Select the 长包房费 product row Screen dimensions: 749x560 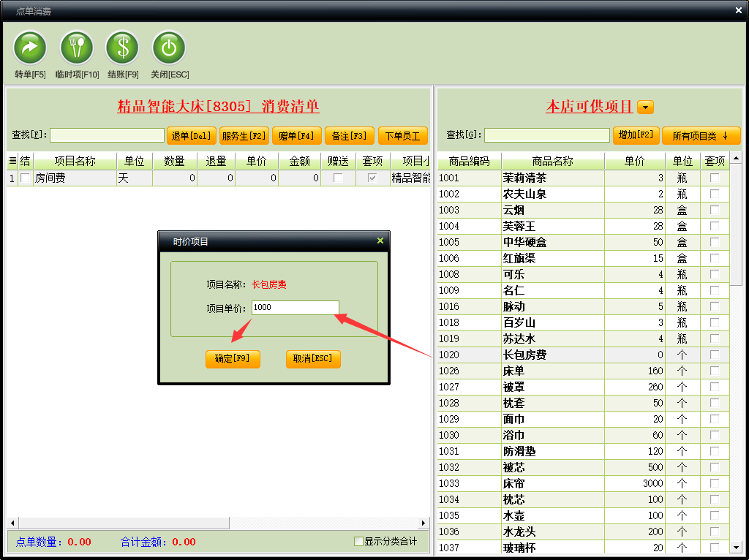583,355
